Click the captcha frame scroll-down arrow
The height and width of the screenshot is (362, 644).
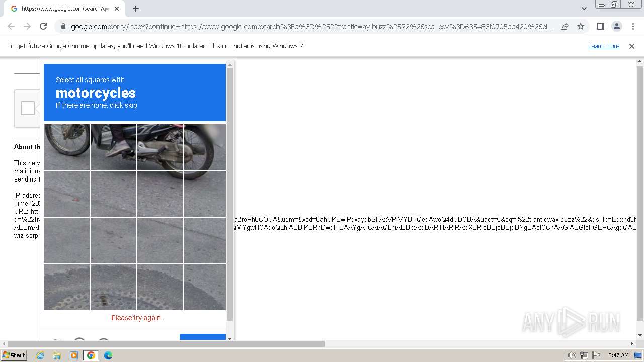(230, 338)
